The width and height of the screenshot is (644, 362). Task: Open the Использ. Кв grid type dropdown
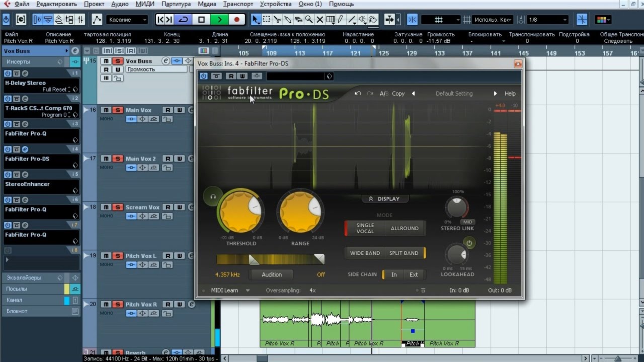coord(493,20)
